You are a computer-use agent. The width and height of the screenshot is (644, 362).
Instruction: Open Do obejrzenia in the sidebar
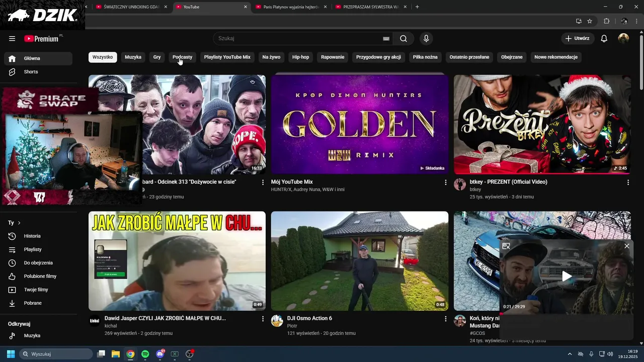38,263
